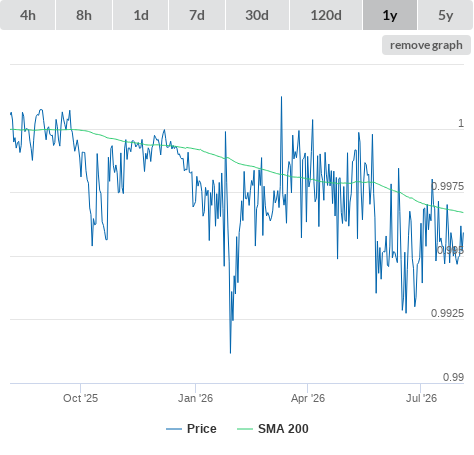Choose the 1d range tab

point(141,15)
